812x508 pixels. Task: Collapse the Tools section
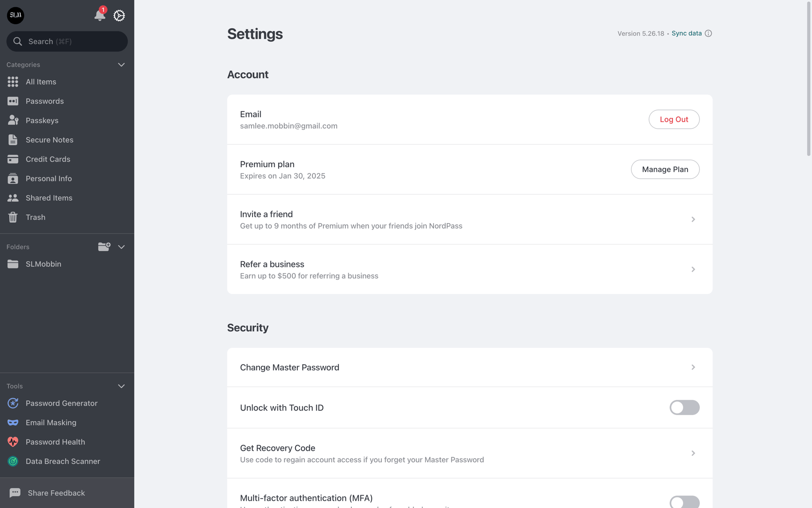click(x=121, y=386)
